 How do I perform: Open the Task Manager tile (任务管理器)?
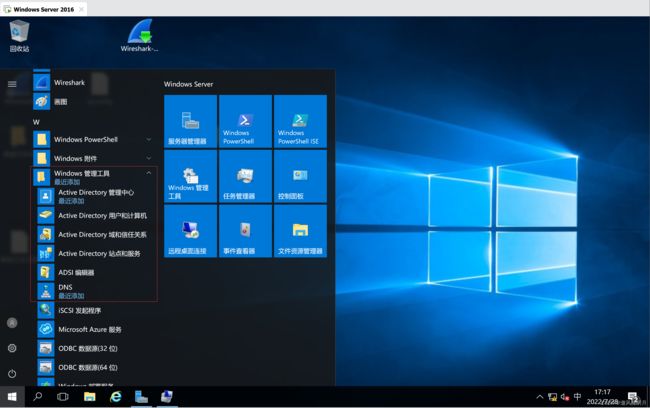click(245, 176)
